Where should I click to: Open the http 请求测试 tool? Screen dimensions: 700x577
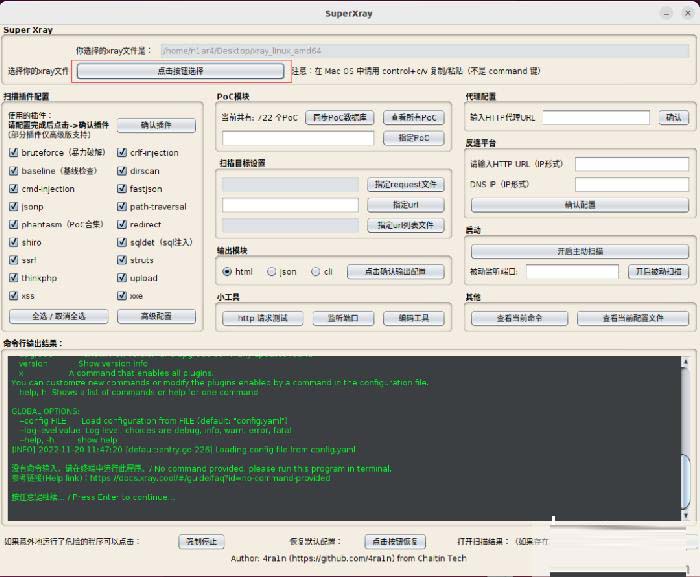point(263,318)
